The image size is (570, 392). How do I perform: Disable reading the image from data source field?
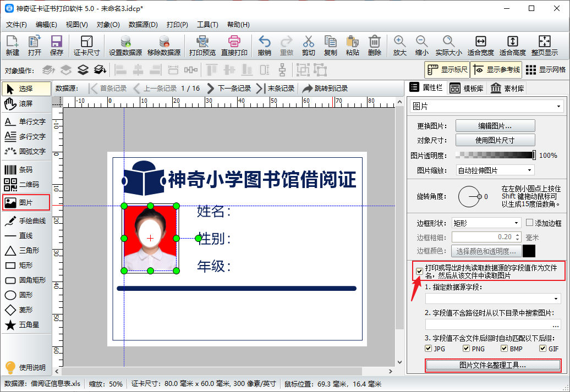click(x=420, y=271)
